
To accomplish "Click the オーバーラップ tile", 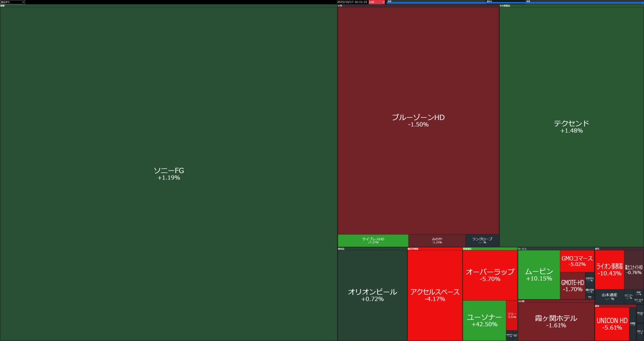I will (490, 275).
